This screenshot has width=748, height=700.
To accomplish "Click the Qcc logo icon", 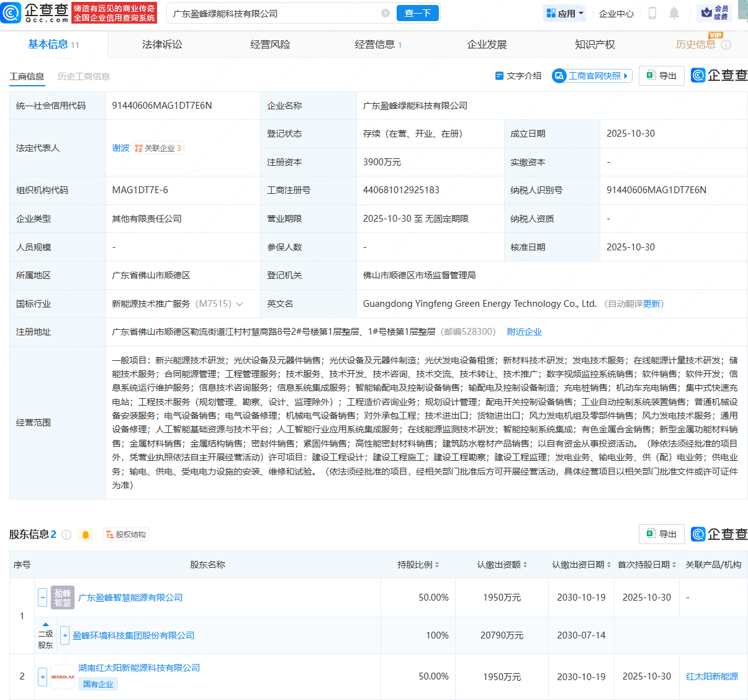I will [x=11, y=12].
